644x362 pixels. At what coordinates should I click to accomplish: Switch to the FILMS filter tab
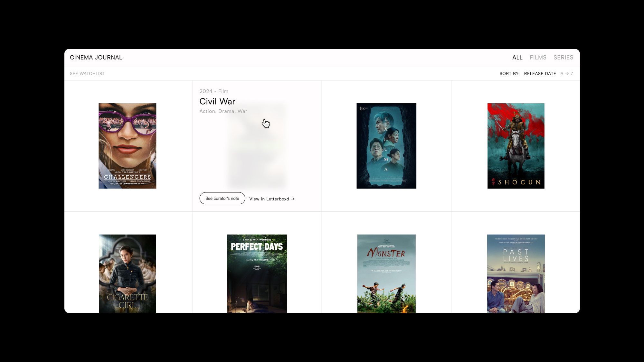click(538, 58)
